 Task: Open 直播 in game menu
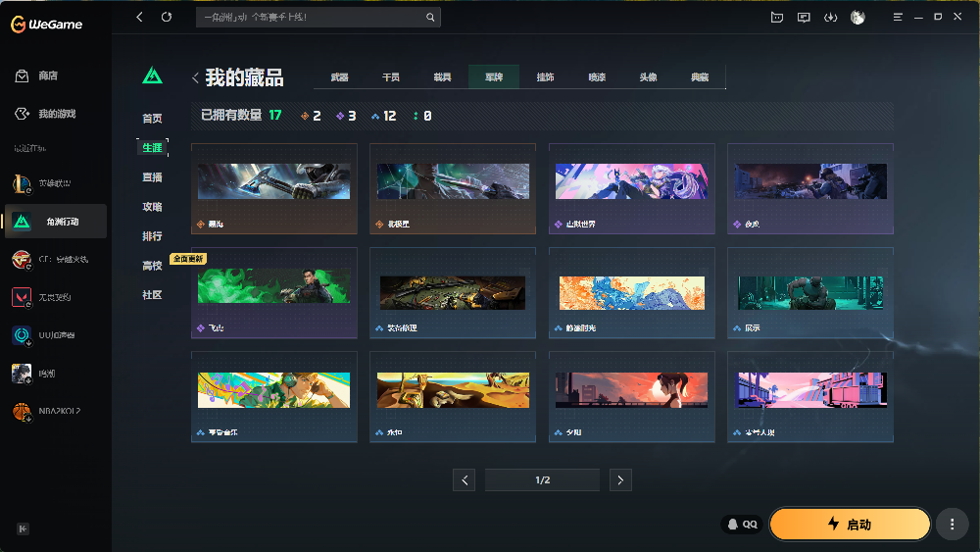[x=152, y=176]
